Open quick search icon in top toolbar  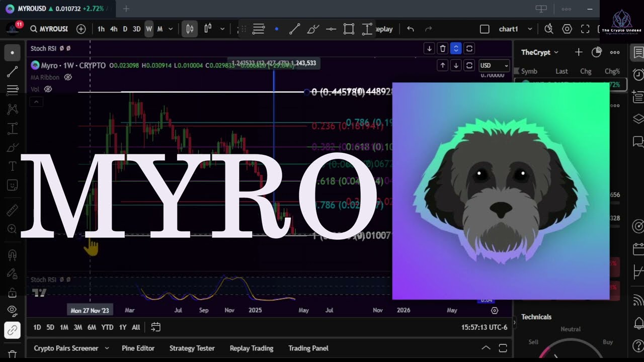click(549, 29)
